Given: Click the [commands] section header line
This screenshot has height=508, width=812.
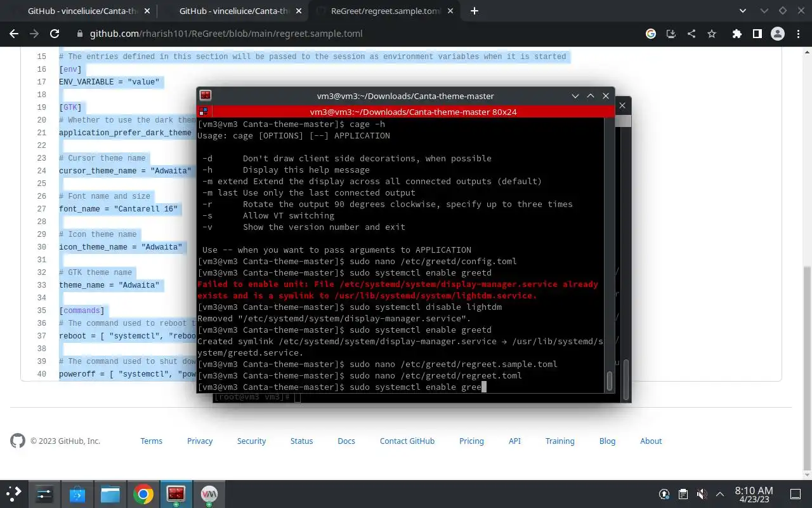Looking at the screenshot, I should pyautogui.click(x=82, y=311).
